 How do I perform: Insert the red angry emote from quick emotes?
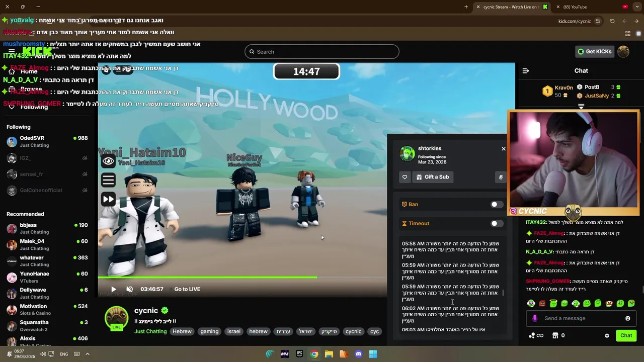542,303
